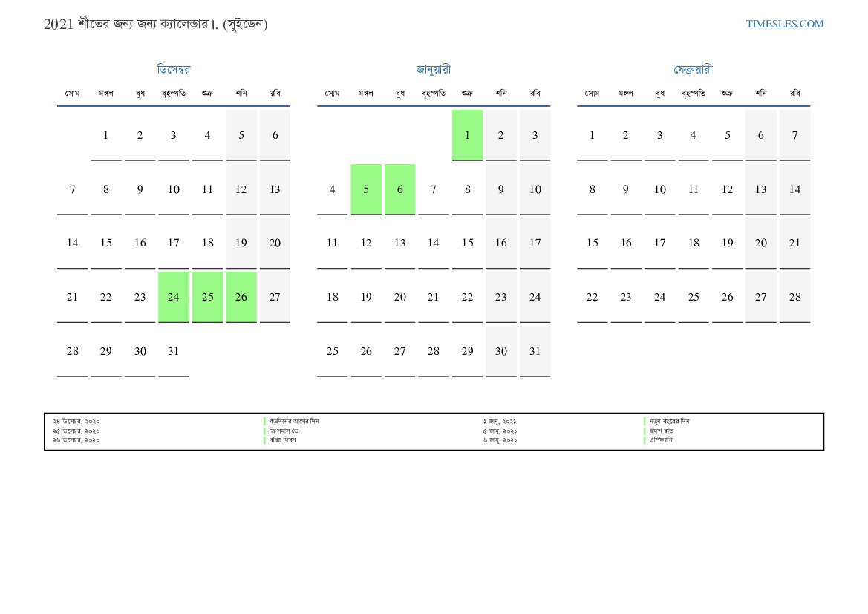Click the এপিফ্যানি holiday label
The image size is (868, 614).
pos(661,440)
